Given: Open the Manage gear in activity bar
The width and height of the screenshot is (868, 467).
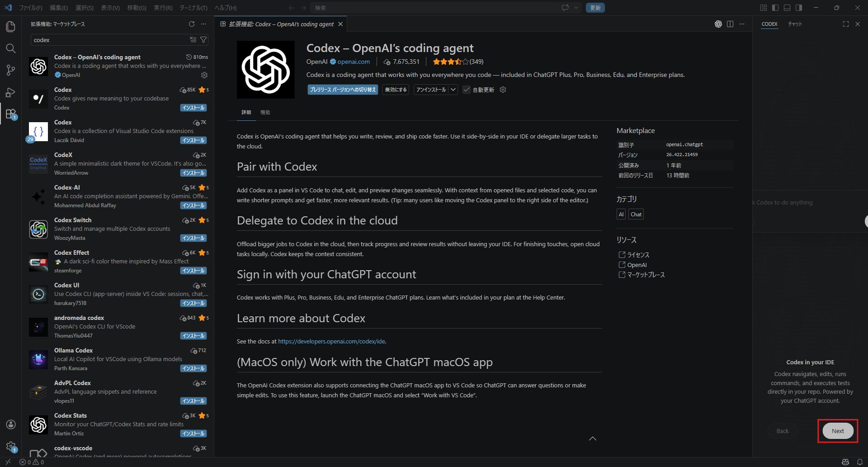Looking at the screenshot, I should (11, 446).
